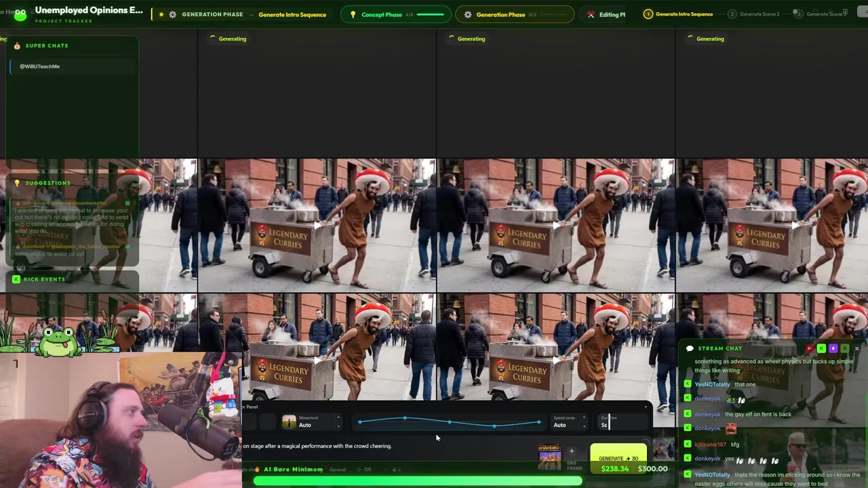
Task: Open Speed ramp Auto dropdown
Action: [x=569, y=422]
